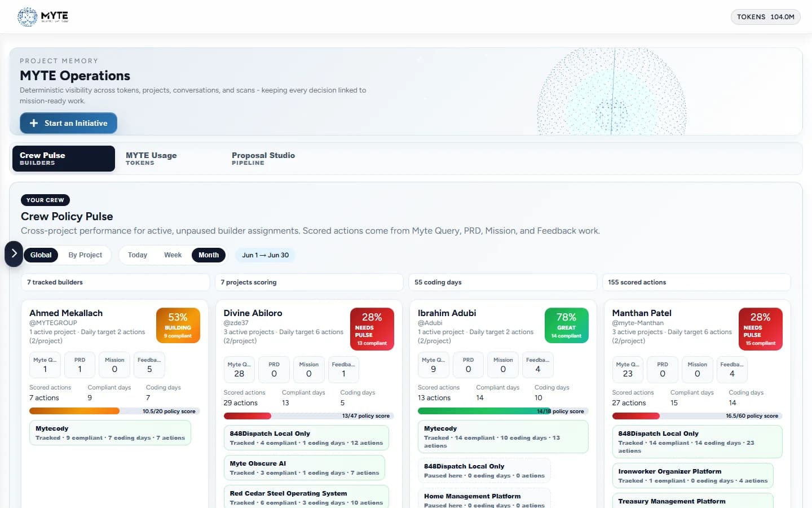Screen dimensions: 812x508
Task: Open Ibrahim's paused 848Dispatch Local Only
Action: click(x=484, y=471)
